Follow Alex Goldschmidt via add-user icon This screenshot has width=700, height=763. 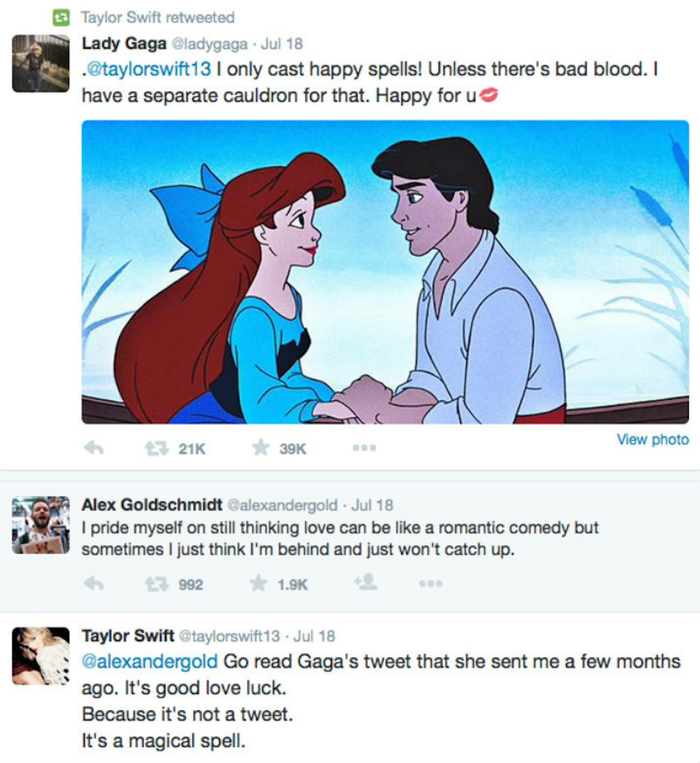tap(366, 582)
